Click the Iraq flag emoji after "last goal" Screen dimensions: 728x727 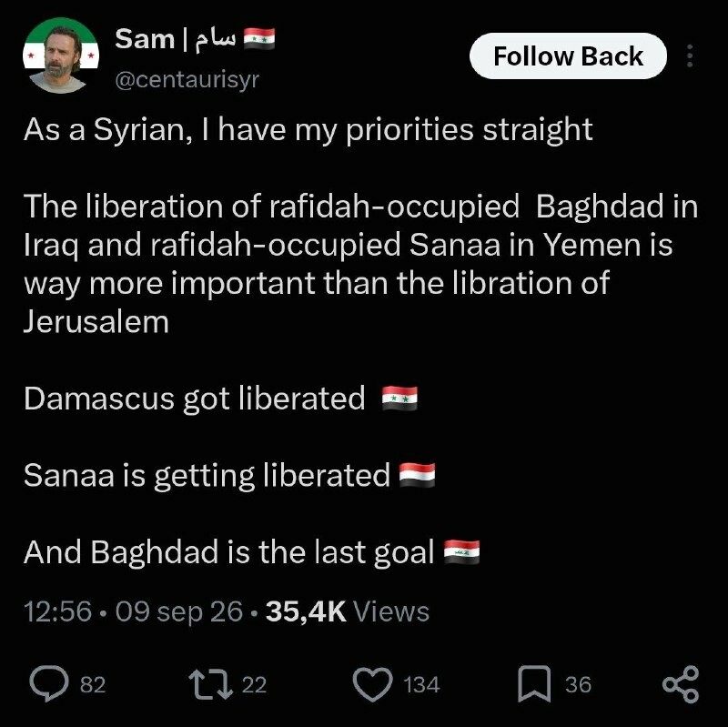461,552
